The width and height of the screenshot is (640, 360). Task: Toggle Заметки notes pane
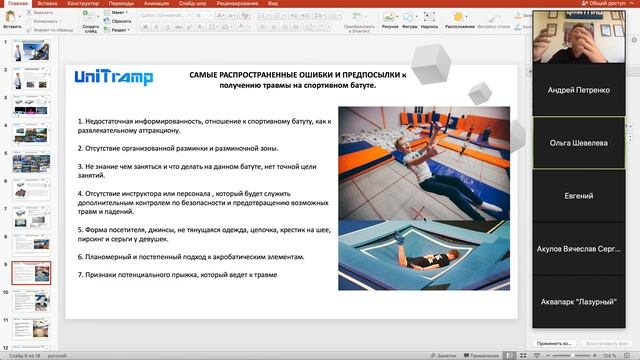point(443,356)
